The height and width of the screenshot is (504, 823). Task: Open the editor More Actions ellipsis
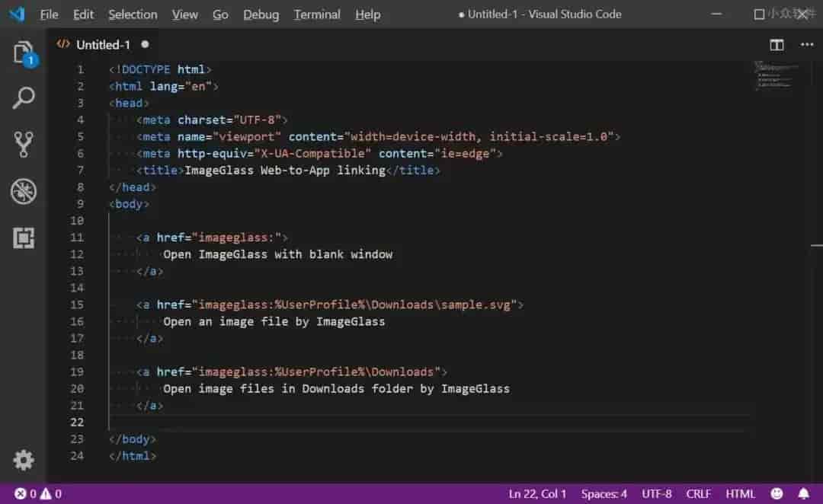(807, 45)
